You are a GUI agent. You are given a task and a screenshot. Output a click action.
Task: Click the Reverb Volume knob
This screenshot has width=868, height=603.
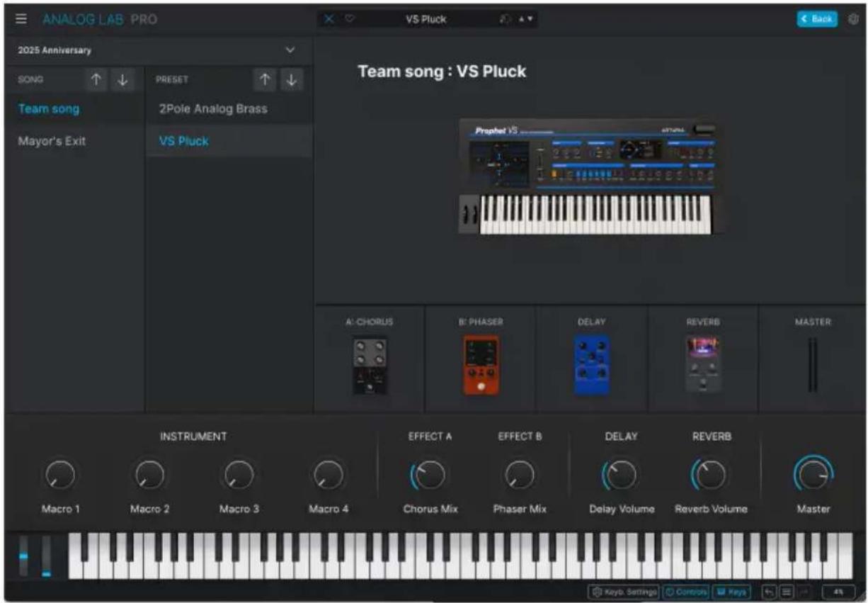coord(710,474)
